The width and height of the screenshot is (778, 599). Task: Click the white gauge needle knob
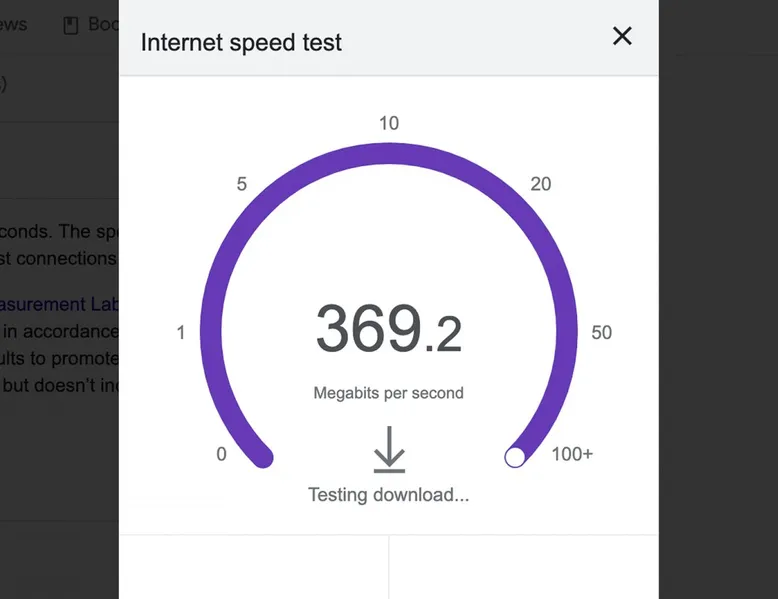[x=515, y=457]
